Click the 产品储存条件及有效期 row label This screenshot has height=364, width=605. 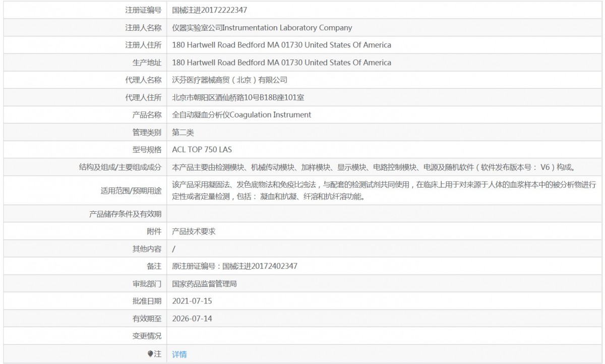click(125, 214)
